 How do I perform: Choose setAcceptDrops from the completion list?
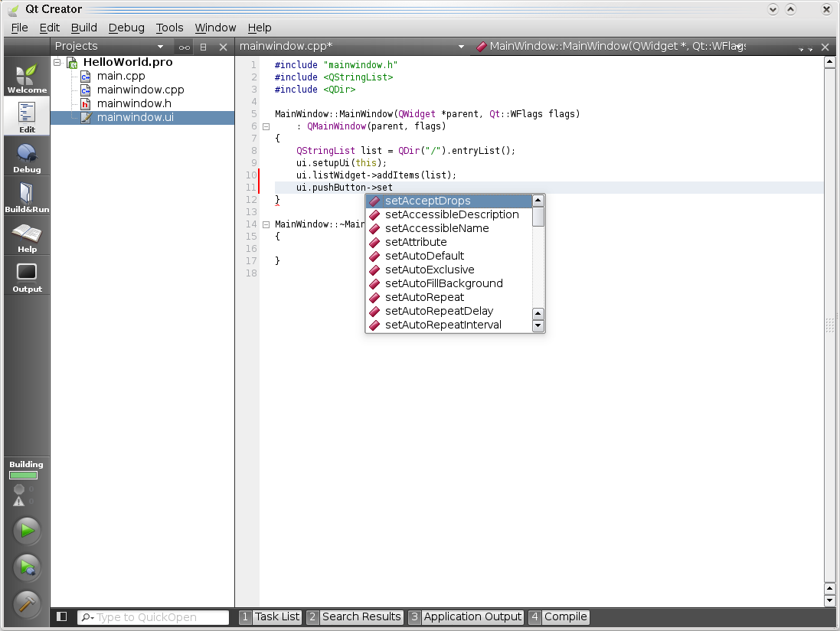[449, 201]
